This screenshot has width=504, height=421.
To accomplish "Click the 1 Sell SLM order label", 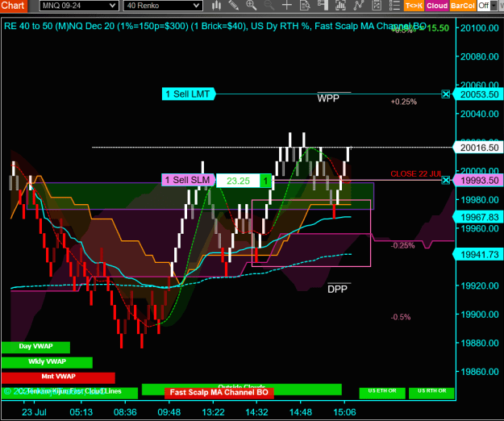I will click(x=189, y=180).
